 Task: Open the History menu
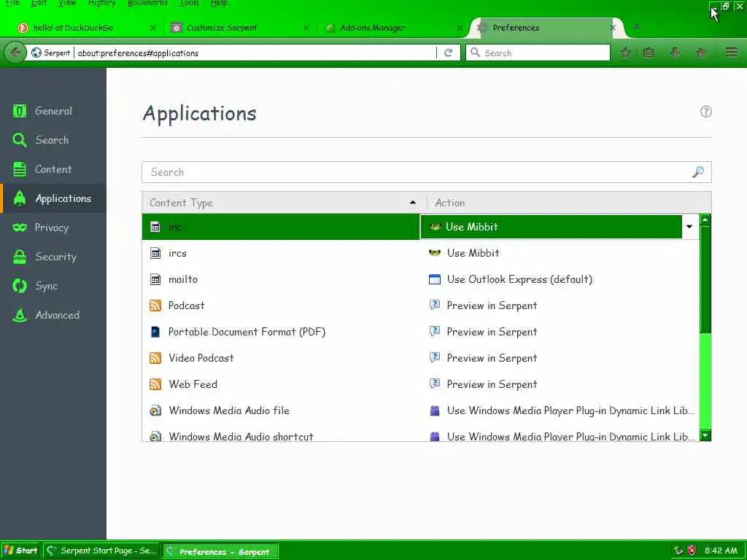(102, 3)
